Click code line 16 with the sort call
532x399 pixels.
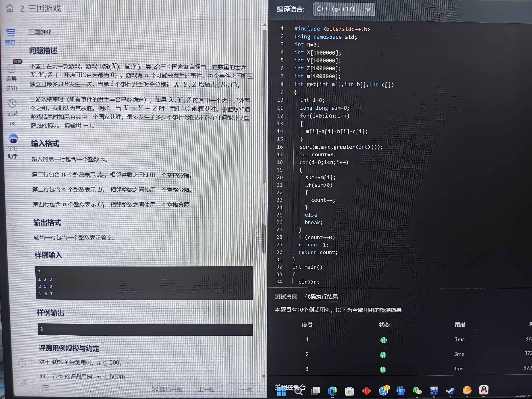(341, 147)
